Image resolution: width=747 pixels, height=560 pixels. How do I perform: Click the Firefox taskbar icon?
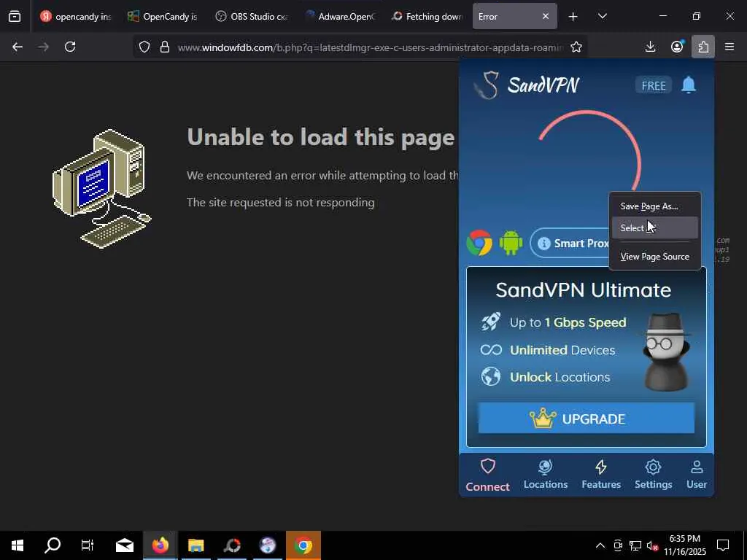tap(160, 545)
